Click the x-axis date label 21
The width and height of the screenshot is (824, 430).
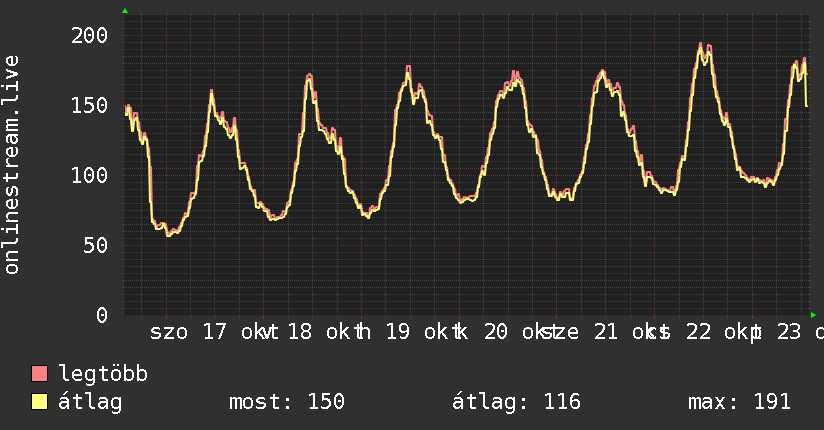pos(605,332)
